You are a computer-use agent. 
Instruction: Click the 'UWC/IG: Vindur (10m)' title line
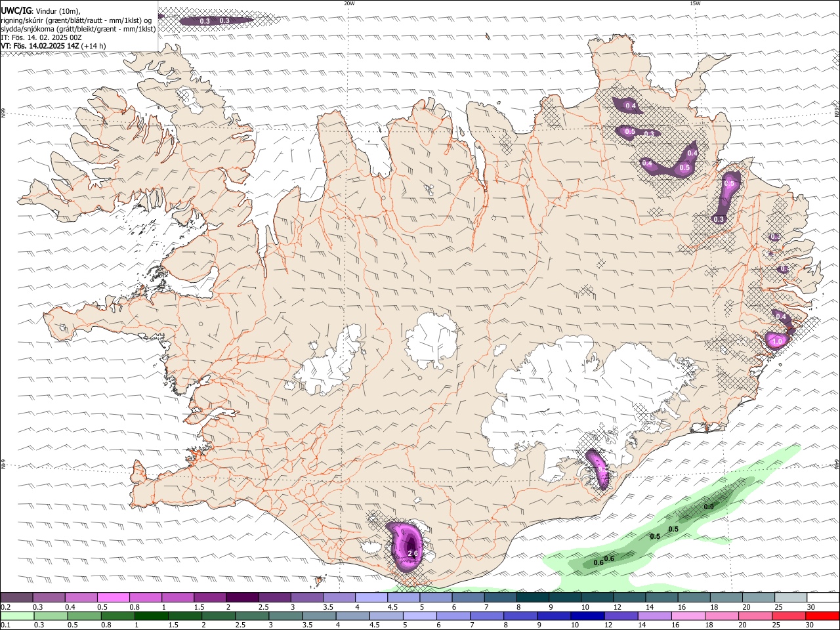tap(41, 11)
